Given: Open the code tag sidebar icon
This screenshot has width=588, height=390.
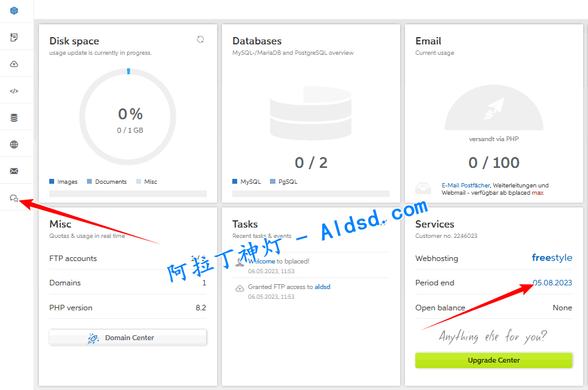Looking at the screenshot, I should click(x=14, y=91).
